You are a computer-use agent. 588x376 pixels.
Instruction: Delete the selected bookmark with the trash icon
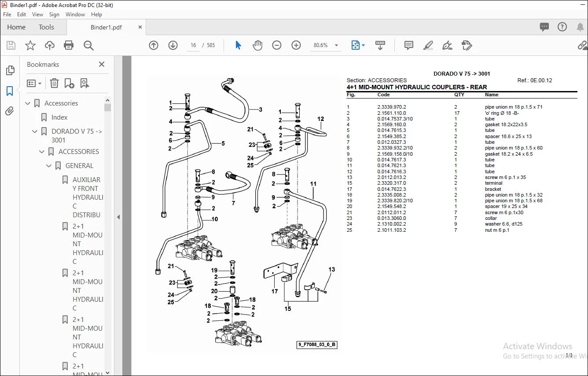click(x=54, y=83)
